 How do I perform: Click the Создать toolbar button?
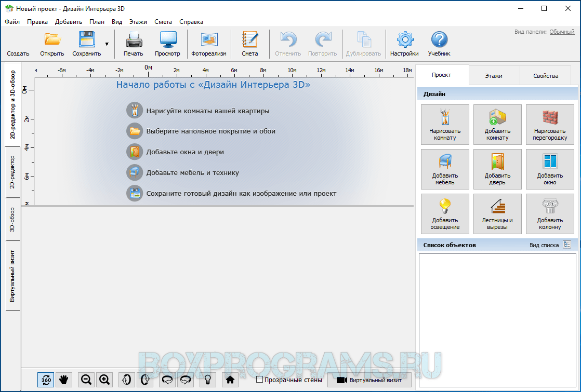click(18, 44)
